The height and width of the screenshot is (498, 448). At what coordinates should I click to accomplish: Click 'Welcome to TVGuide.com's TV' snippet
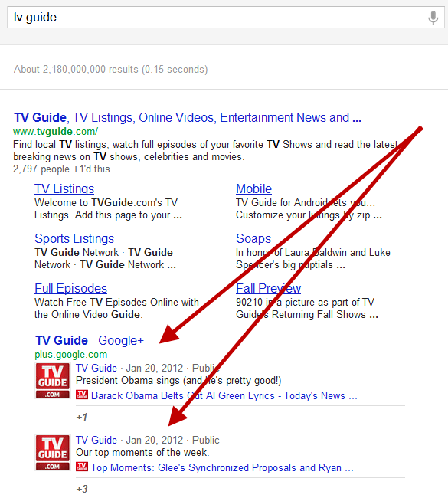click(108, 208)
